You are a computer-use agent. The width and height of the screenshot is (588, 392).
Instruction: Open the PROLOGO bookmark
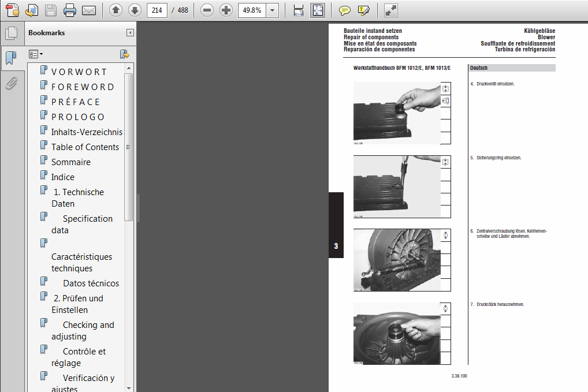[78, 117]
